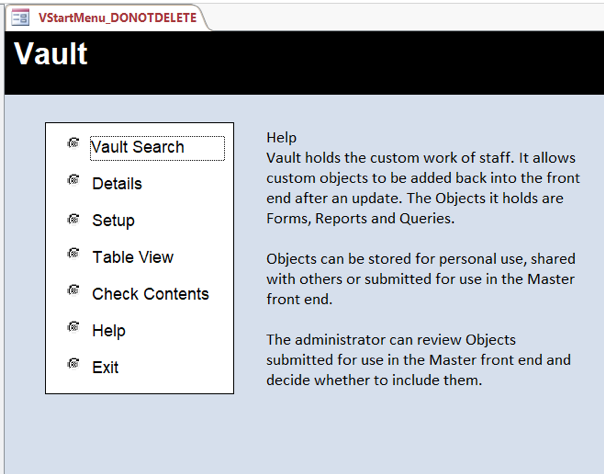The image size is (604, 474).
Task: Click the Vault title in the black header
Action: [51, 54]
